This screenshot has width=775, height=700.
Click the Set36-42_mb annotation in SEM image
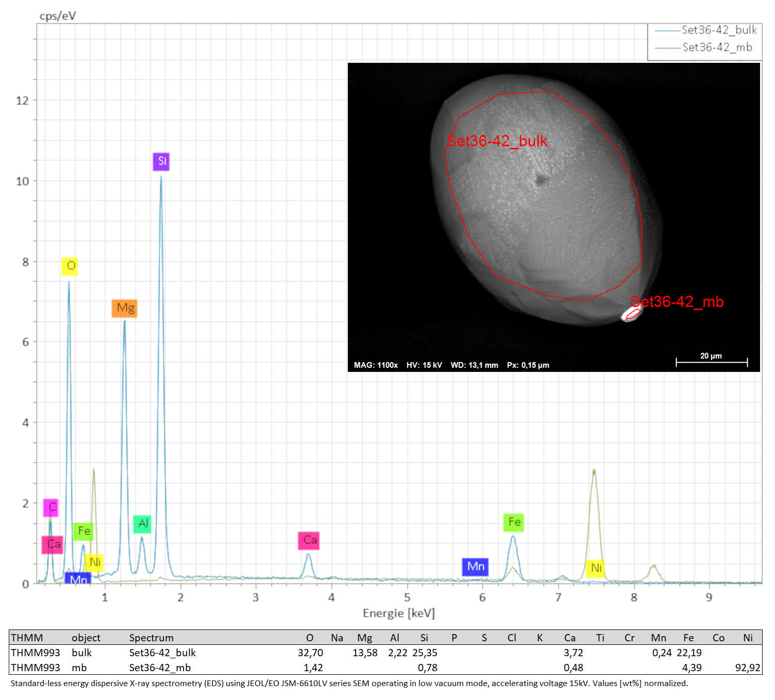click(677, 302)
